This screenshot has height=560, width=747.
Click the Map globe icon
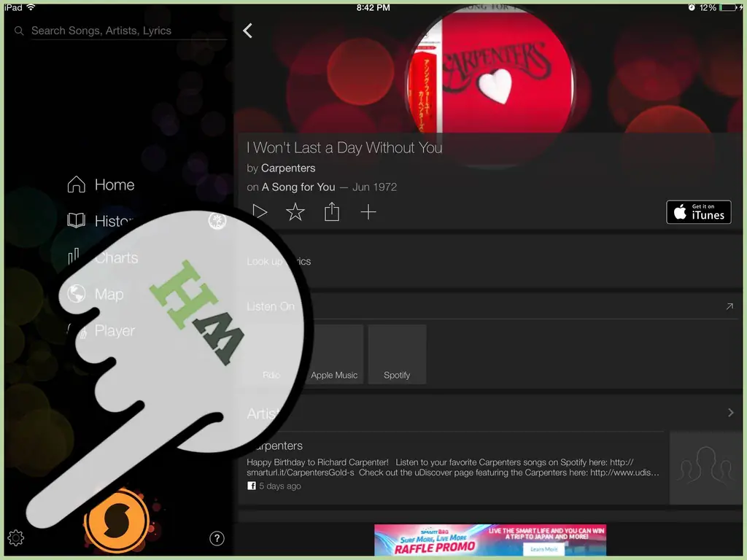(76, 294)
